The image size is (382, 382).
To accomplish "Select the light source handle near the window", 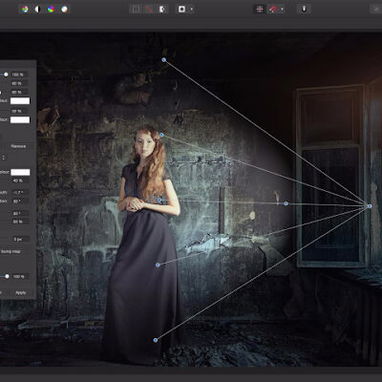I will coord(369,206).
